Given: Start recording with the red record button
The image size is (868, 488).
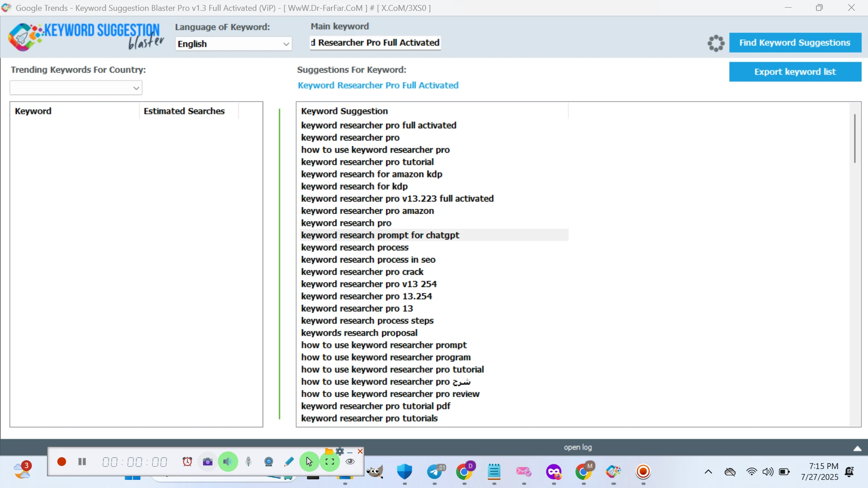Looking at the screenshot, I should coord(62,462).
